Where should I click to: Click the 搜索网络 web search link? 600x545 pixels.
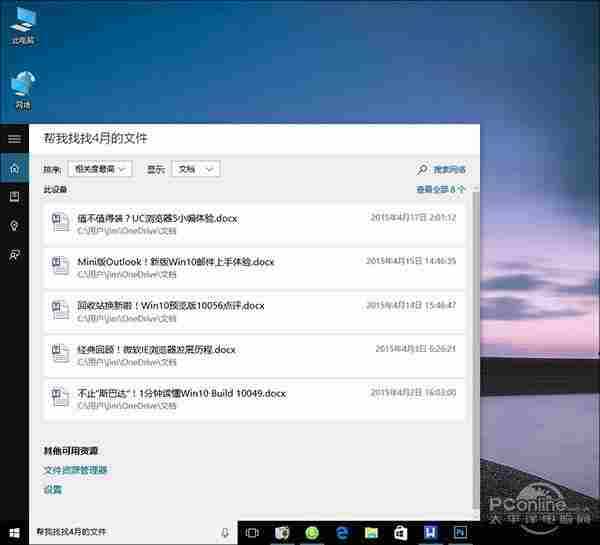[441, 170]
